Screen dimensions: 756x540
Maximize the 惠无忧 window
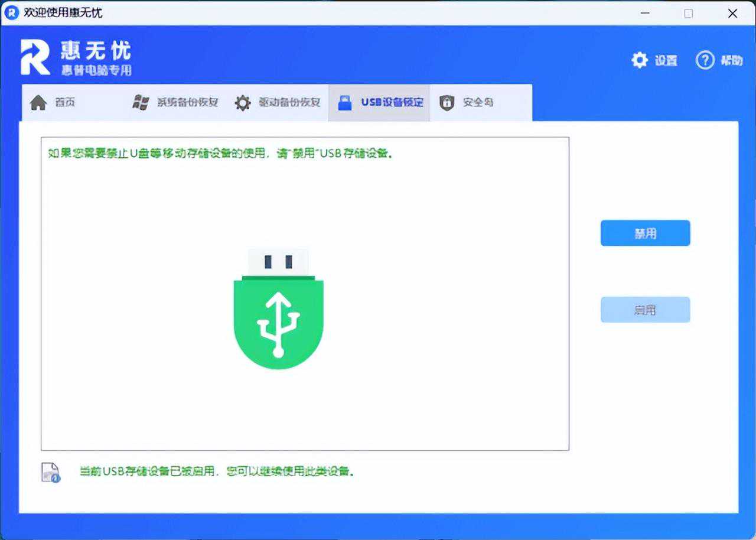coord(688,13)
